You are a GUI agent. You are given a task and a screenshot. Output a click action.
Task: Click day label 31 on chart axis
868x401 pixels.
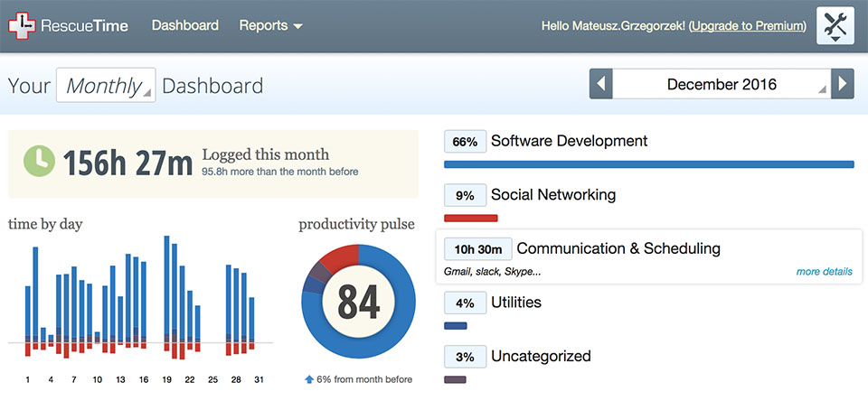259,379
